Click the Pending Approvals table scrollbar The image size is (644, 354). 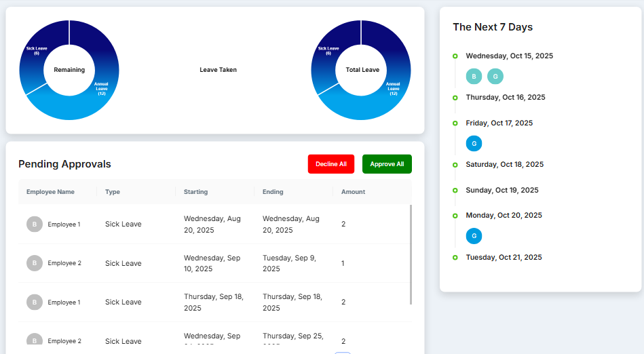pos(411,254)
